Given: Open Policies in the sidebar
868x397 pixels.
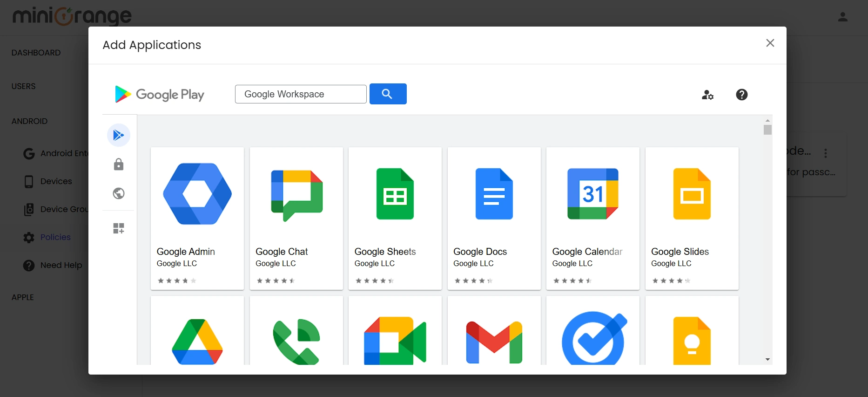Looking at the screenshot, I should (x=55, y=237).
